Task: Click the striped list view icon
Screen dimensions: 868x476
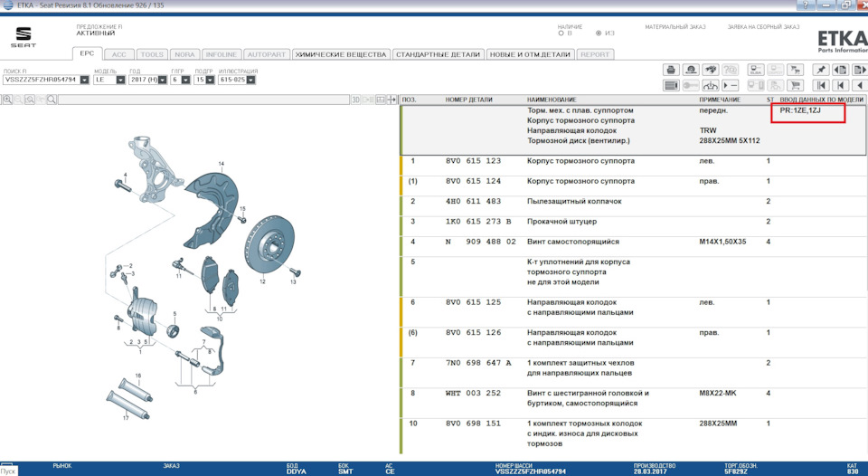Action: [671, 85]
